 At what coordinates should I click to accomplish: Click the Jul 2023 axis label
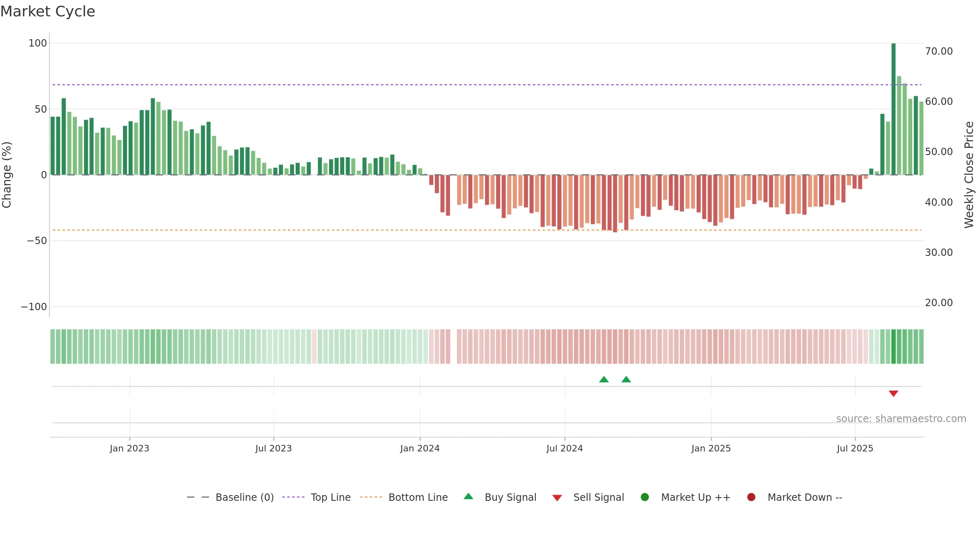[x=274, y=448]
